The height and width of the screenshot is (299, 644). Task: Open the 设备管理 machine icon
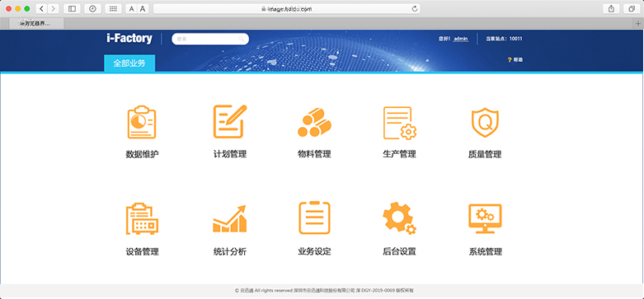[x=142, y=218]
